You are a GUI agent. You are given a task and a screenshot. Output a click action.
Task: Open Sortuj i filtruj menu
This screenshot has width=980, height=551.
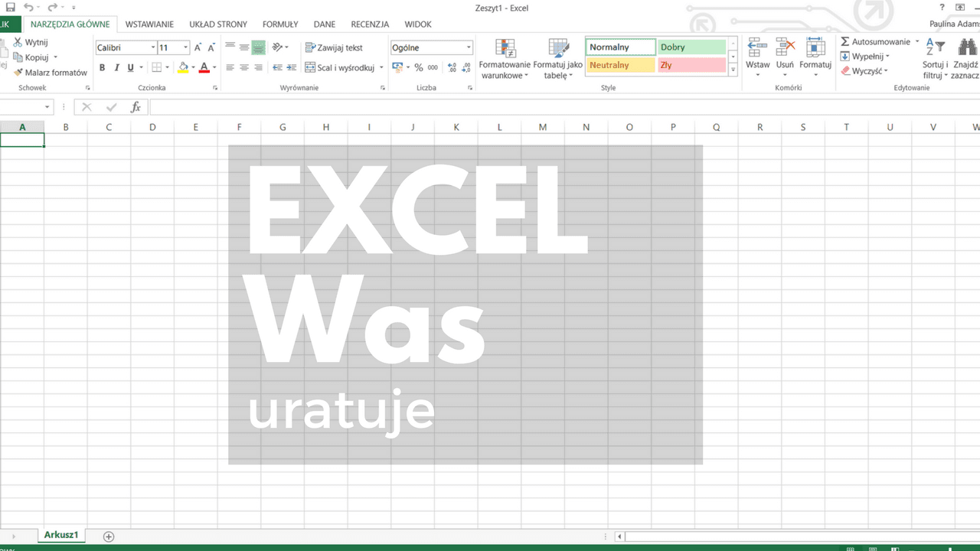[x=936, y=60]
